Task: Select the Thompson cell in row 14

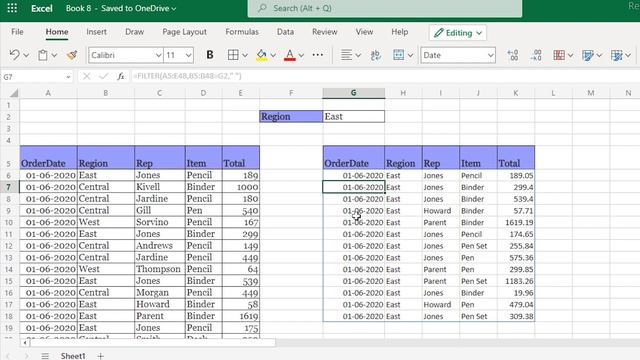Action: coord(160,269)
